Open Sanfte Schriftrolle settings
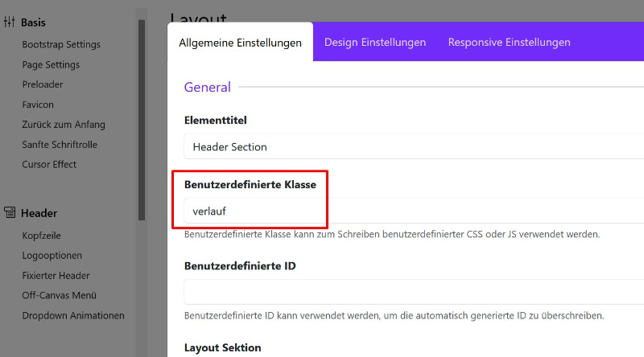Viewport: 644px width, 357px height. click(60, 145)
